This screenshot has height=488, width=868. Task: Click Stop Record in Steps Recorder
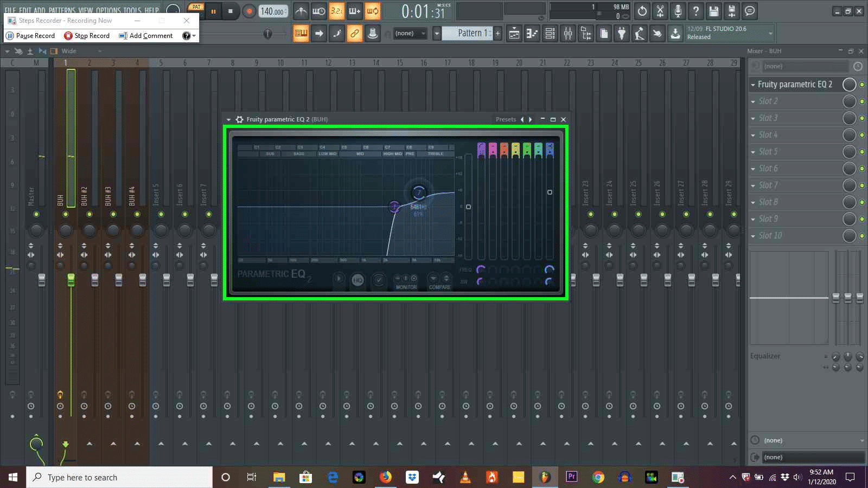pyautogui.click(x=87, y=36)
